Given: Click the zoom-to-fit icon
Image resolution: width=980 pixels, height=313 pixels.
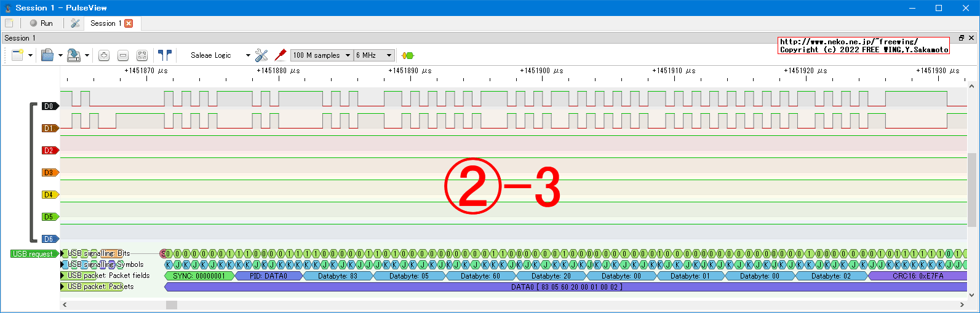Looking at the screenshot, I should (x=142, y=55).
